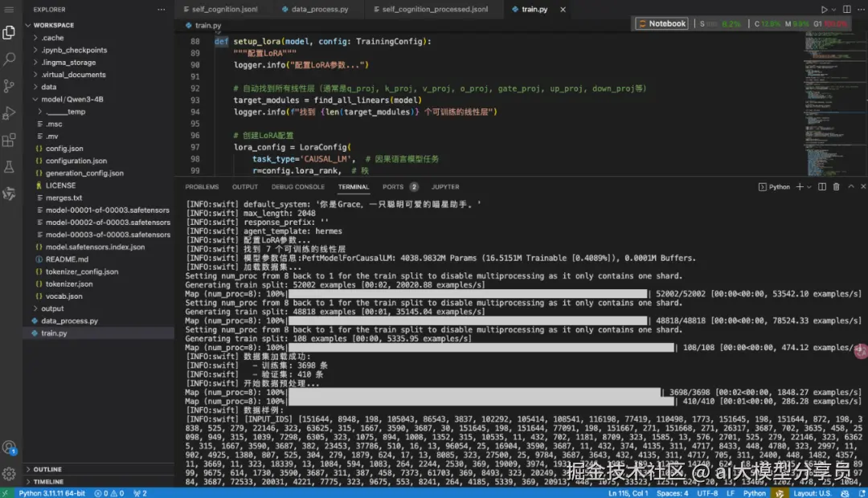Viewport: 868px width, 498px height.
Task: Open the Testing flask view
Action: pos(9,166)
